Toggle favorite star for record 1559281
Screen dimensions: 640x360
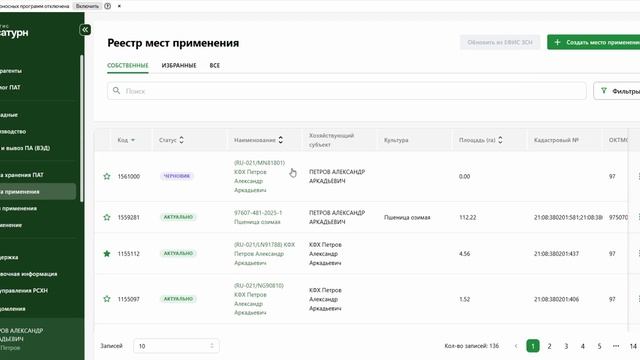[x=107, y=217]
